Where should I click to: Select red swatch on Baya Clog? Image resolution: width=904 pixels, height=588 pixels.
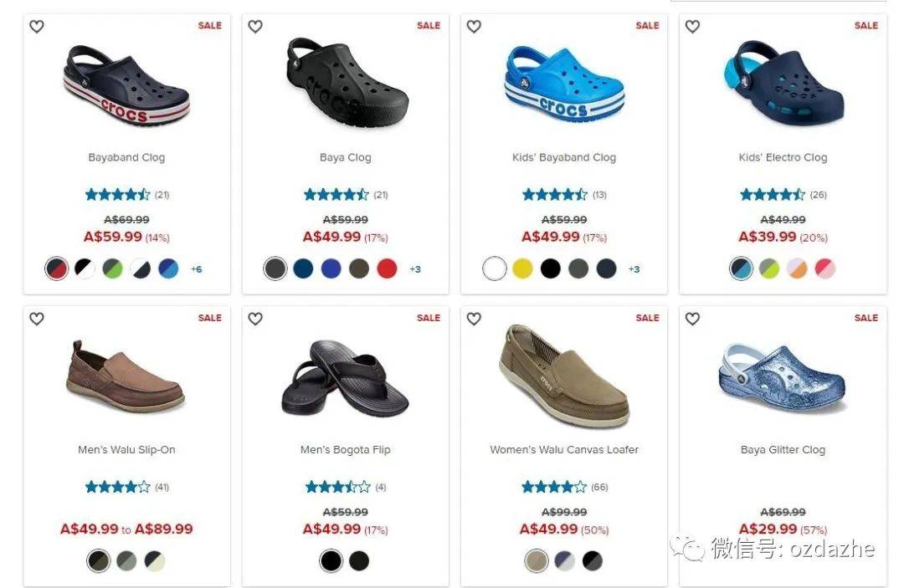point(387,268)
